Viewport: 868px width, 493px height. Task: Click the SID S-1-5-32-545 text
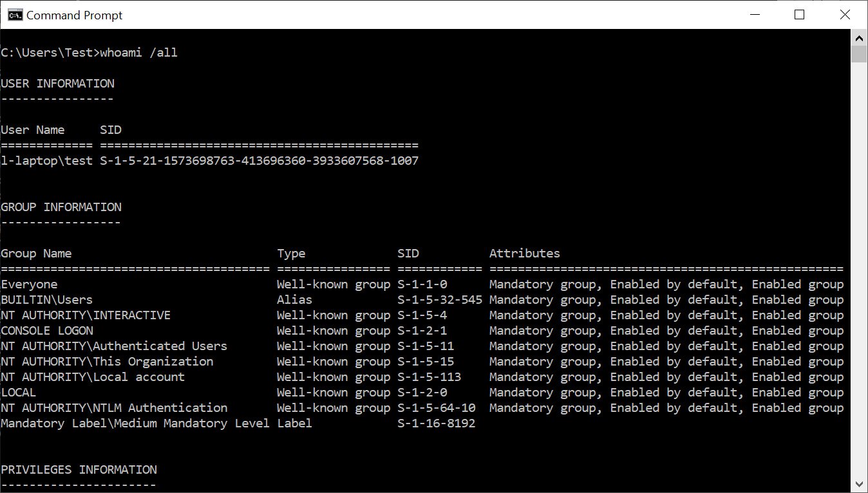tap(440, 299)
